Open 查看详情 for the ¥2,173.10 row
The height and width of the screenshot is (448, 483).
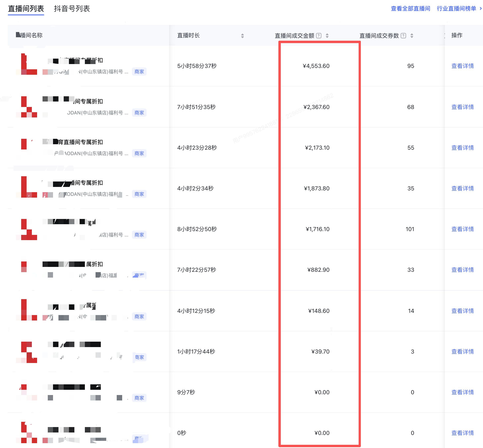462,148
